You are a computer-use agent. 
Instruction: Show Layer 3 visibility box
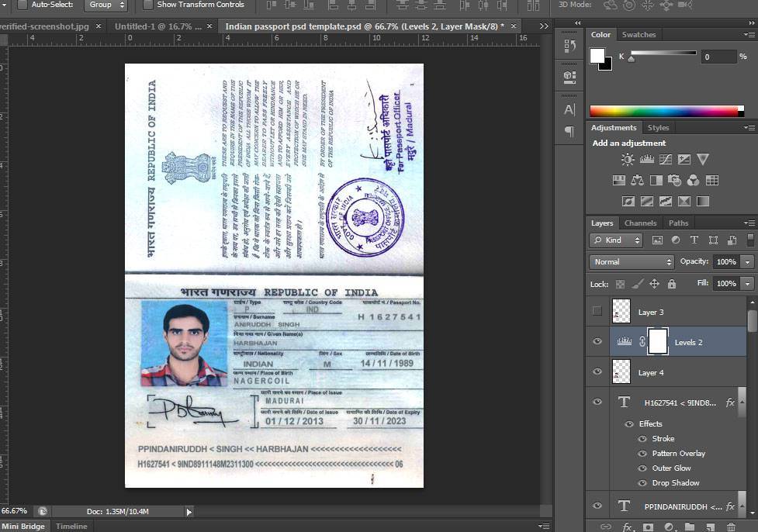tap(597, 311)
